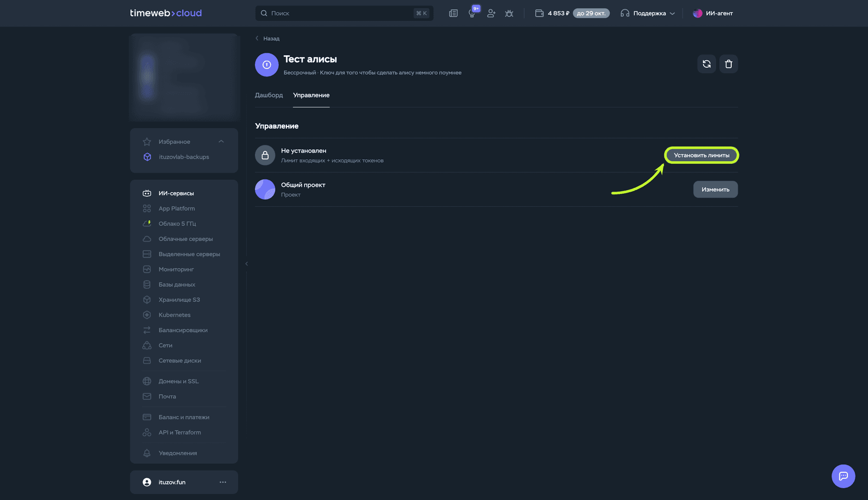Click the Тест алисы key avatar icon
The image size is (868, 500).
266,65
